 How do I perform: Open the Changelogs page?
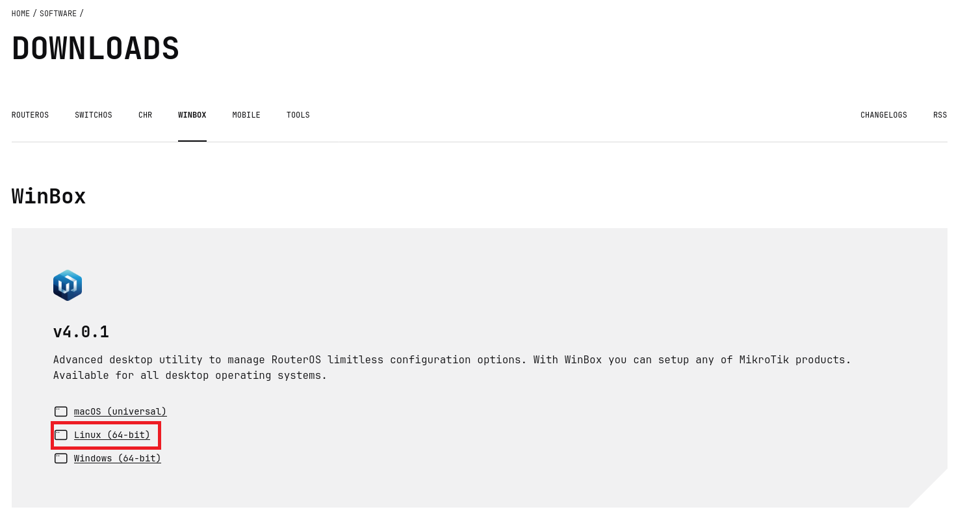tap(883, 115)
